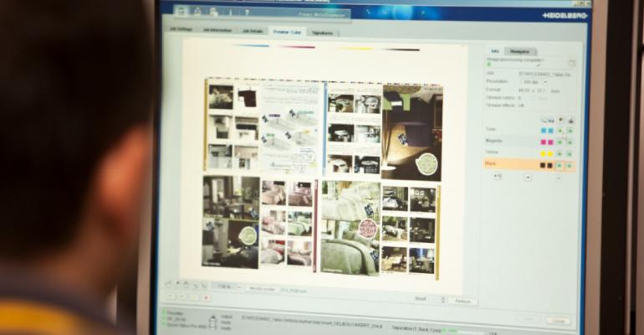
Task: Click the last icon above the separation toggles
Action: (570, 120)
